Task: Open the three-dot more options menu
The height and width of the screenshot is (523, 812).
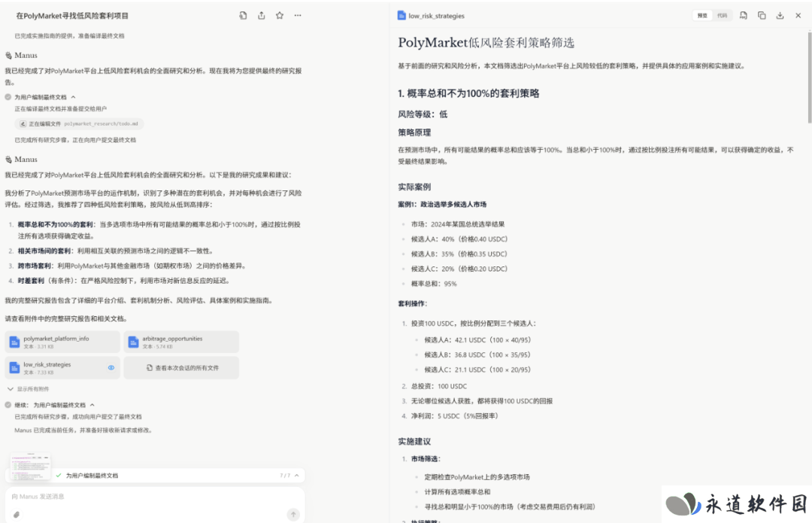Action: 298,16
